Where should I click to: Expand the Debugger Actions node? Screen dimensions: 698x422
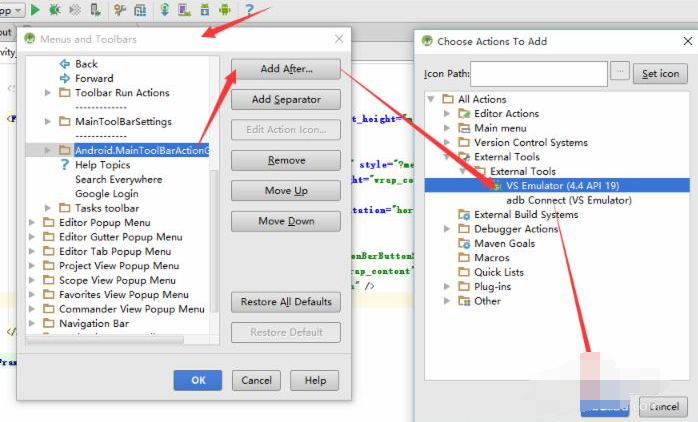[447, 229]
